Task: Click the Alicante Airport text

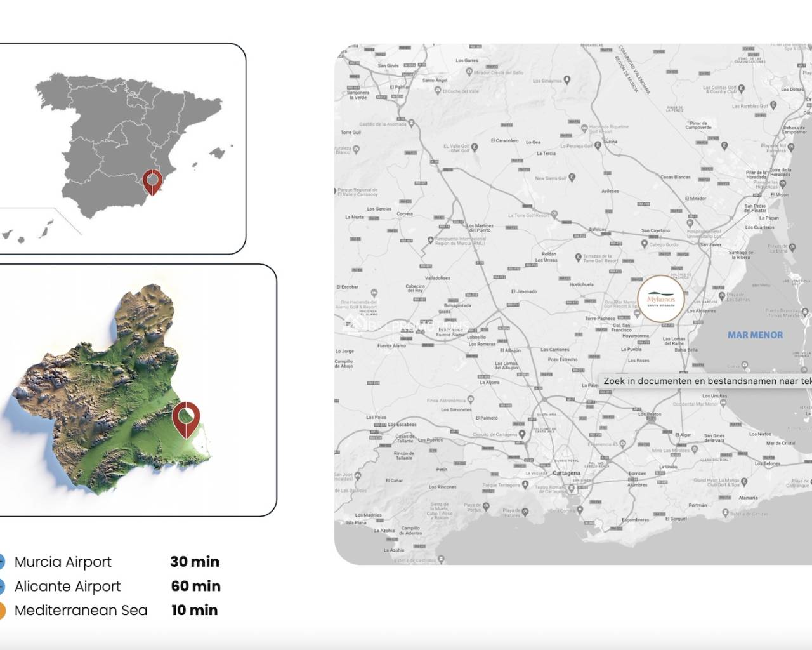Action: pos(67,587)
